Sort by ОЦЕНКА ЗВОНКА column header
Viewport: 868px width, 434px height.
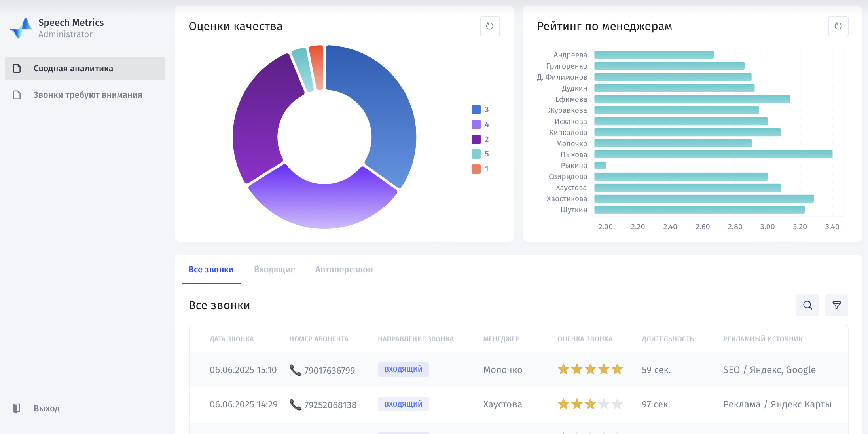coord(585,339)
